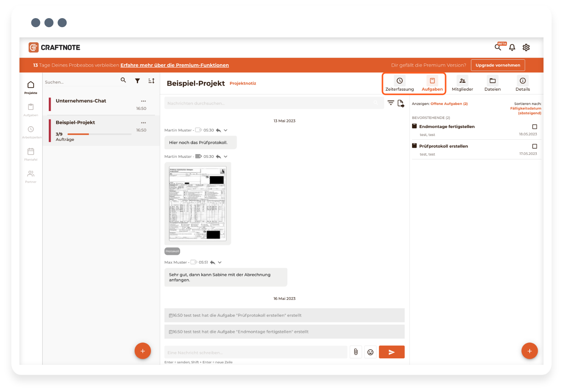This screenshot has width=563, height=392.
Task: Click the 'Eine Nachricht schreiben' message field
Action: pos(256,352)
